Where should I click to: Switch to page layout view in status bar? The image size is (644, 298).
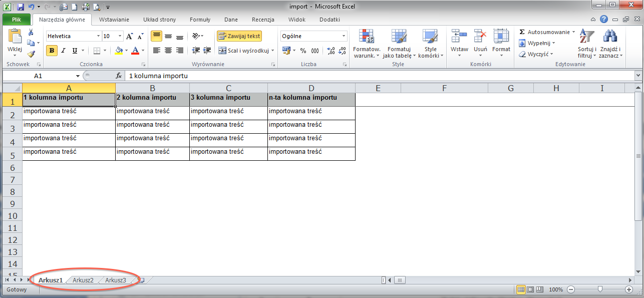(530, 290)
